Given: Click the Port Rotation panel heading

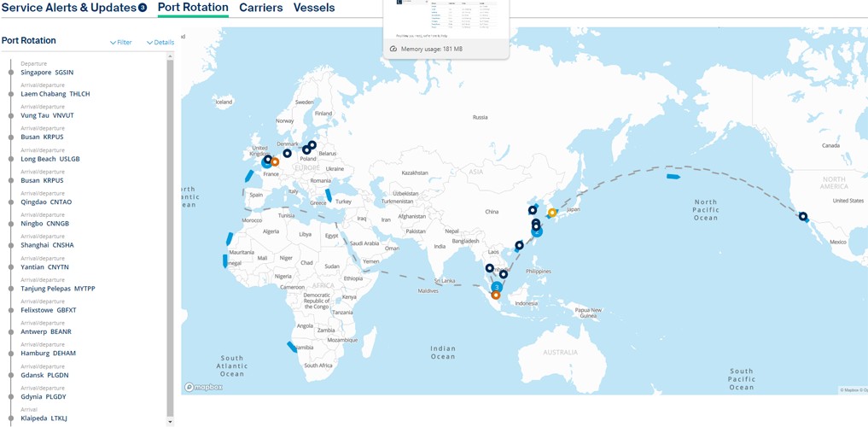Looking at the screenshot, I should [29, 40].
